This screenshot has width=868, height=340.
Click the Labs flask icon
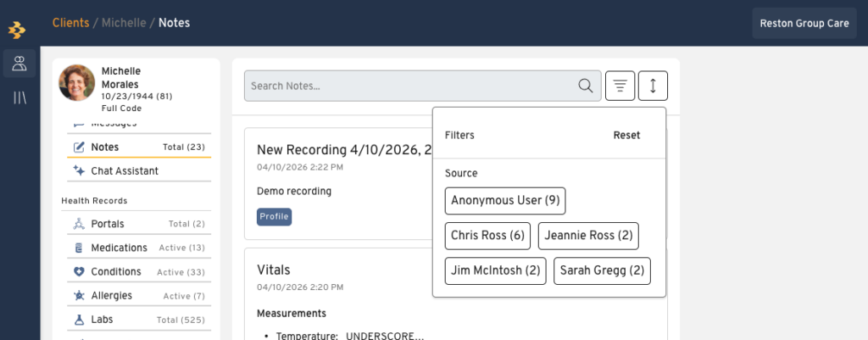(79, 320)
